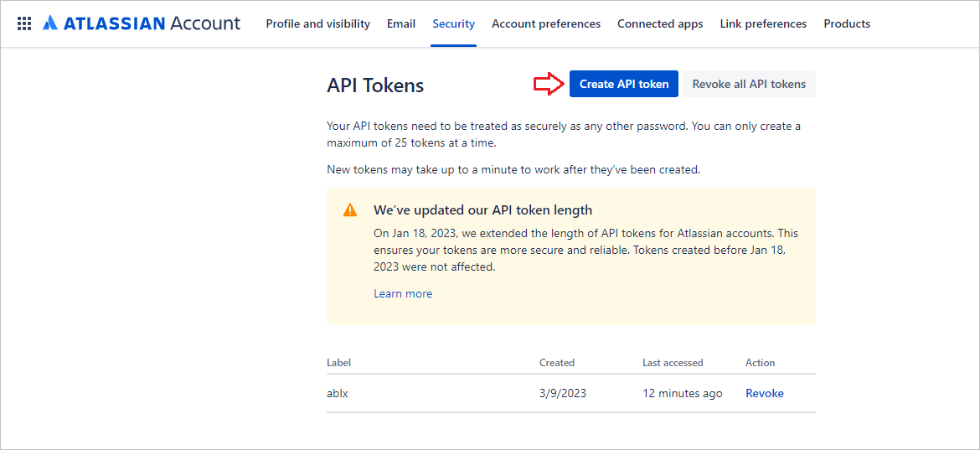Viewport: 980px width, 450px height.
Task: Follow the Learn more link
Action: [403, 293]
